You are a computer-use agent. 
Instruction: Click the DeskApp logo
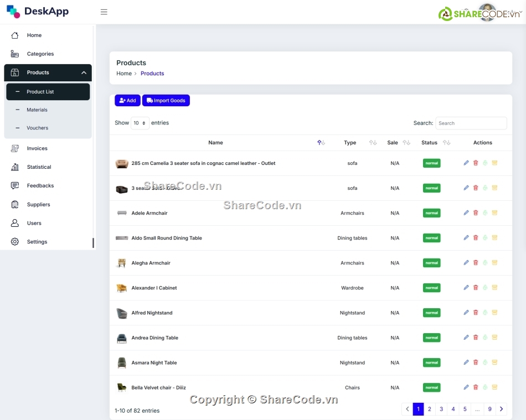tap(38, 12)
